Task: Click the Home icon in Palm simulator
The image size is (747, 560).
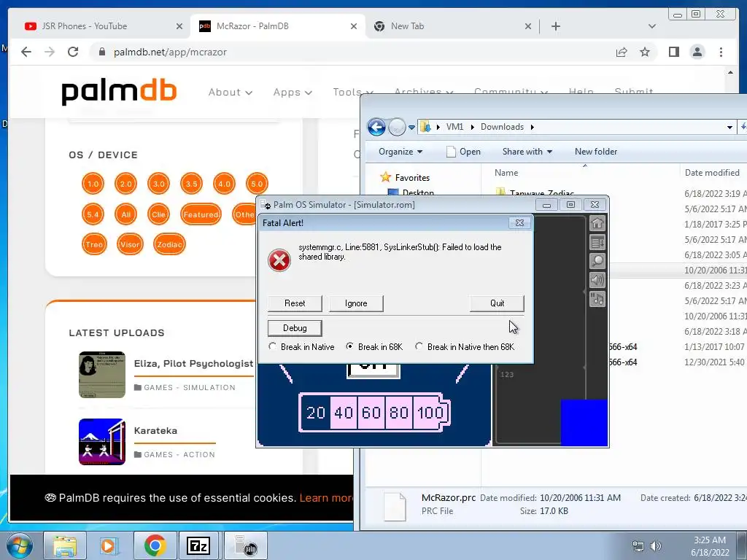Action: pos(597,223)
